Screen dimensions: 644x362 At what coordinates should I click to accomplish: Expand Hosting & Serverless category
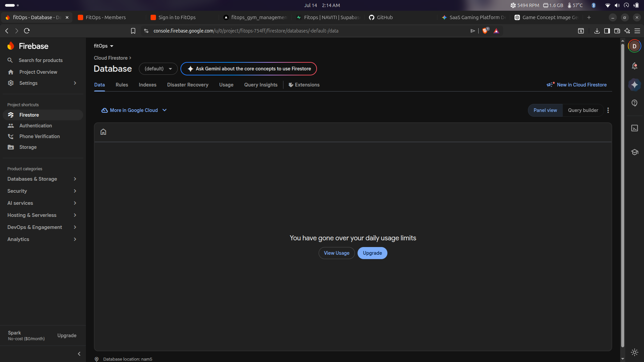point(42,215)
